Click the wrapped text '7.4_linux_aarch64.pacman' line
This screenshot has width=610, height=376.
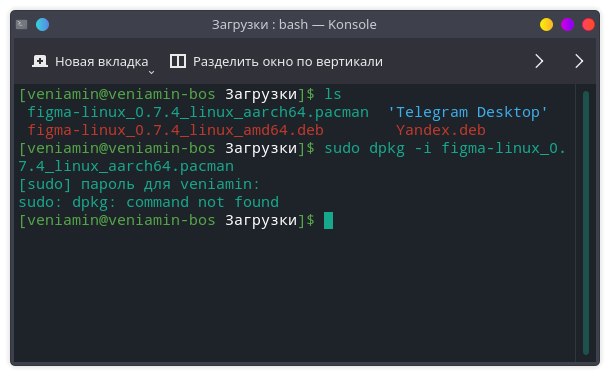point(126,166)
